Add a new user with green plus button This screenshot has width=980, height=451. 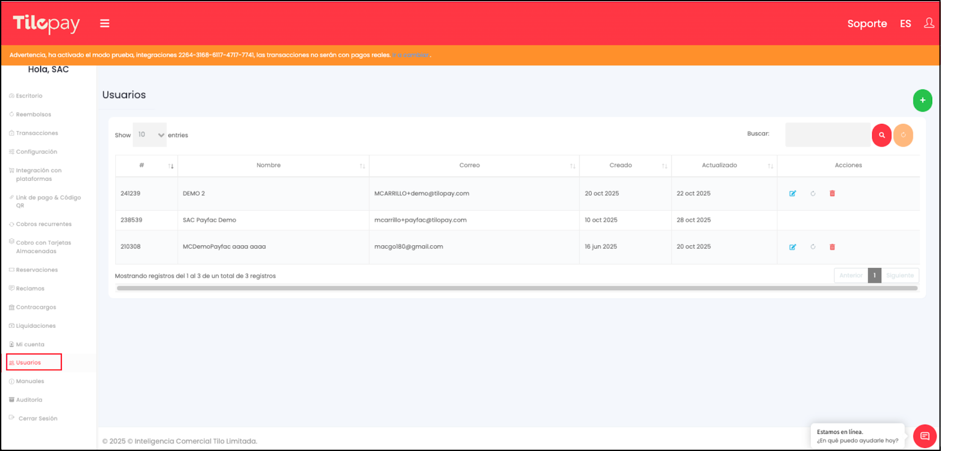tap(922, 100)
